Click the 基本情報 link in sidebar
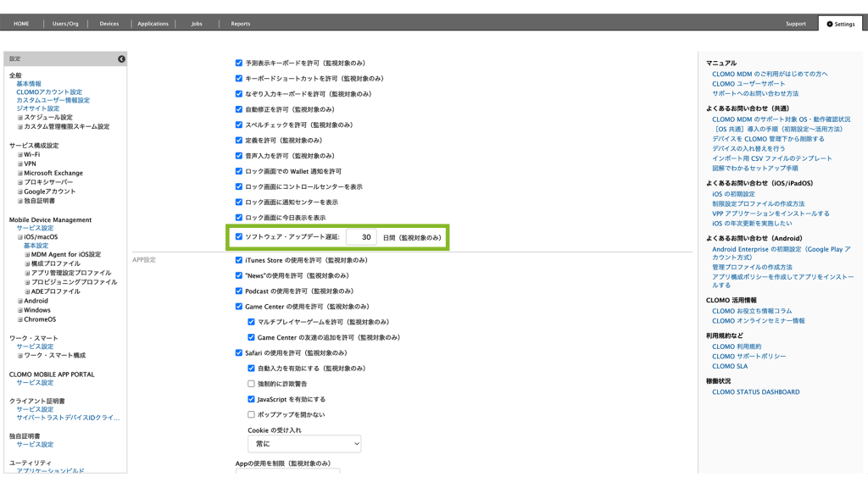The width and height of the screenshot is (868, 488). (x=29, y=84)
